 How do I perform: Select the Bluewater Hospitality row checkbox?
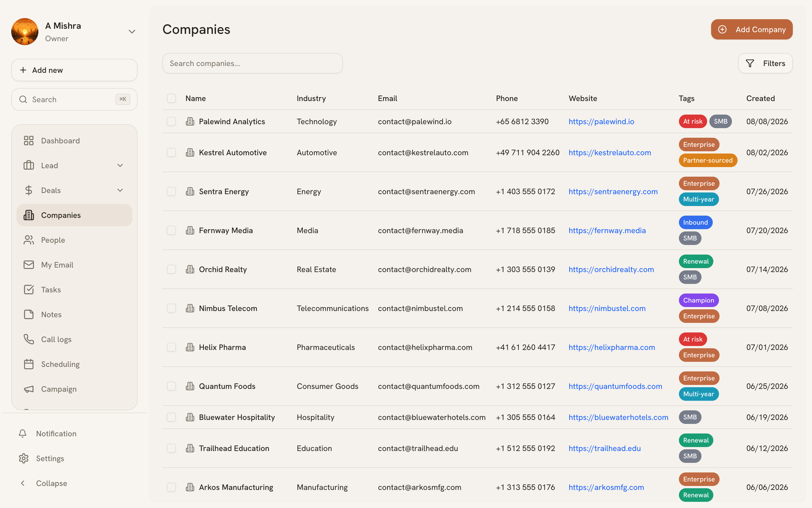tap(171, 417)
